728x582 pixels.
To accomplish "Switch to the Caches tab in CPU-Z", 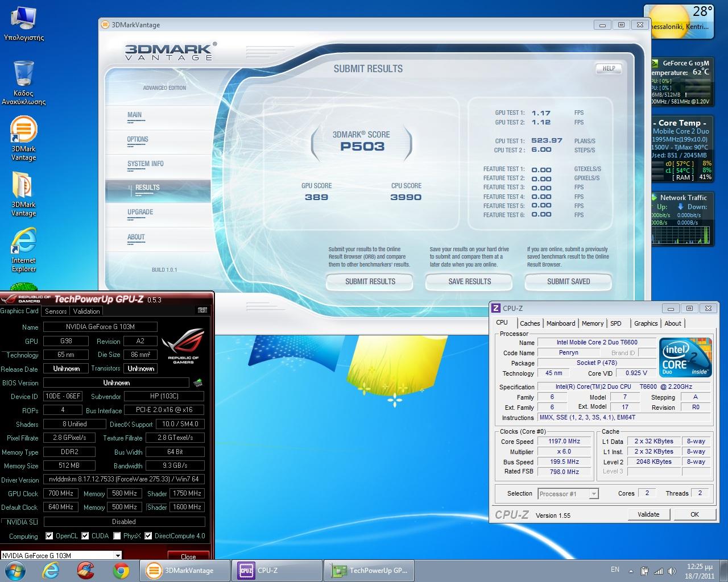I will pyautogui.click(x=530, y=323).
